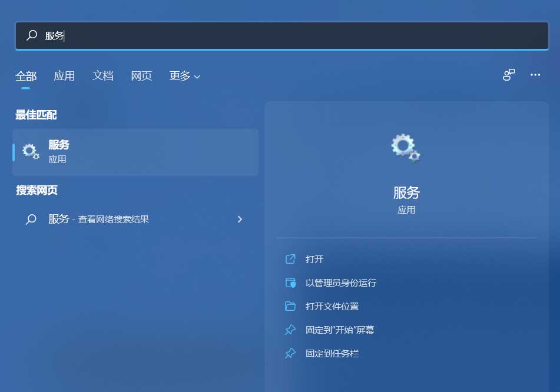The image size is (560, 392).
Task: Open the 网页 tab
Action: tap(141, 76)
